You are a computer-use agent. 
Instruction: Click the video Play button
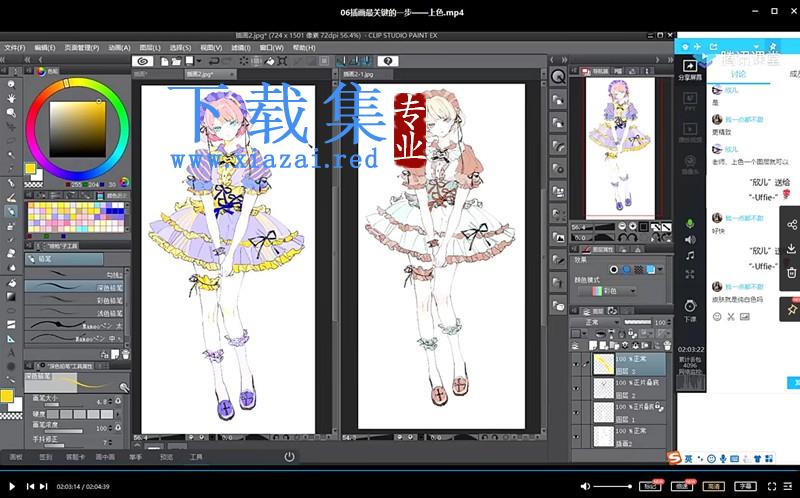12,486
